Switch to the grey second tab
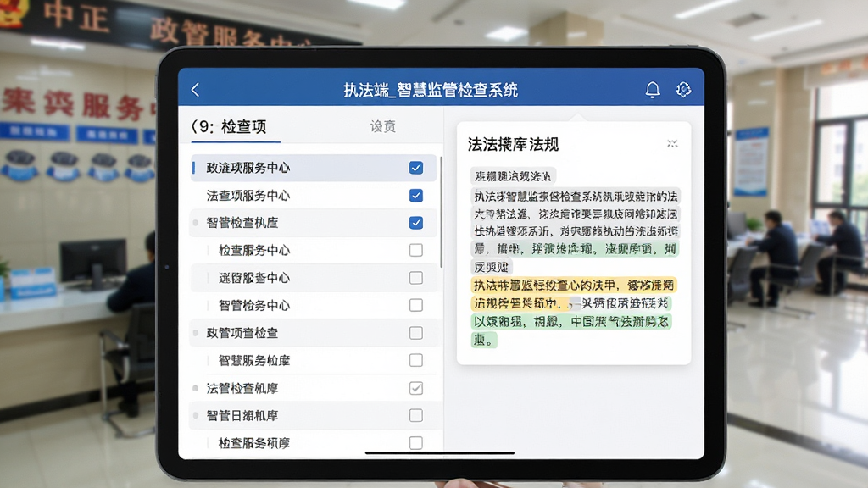Viewport: 868px width, 488px height. (383, 127)
